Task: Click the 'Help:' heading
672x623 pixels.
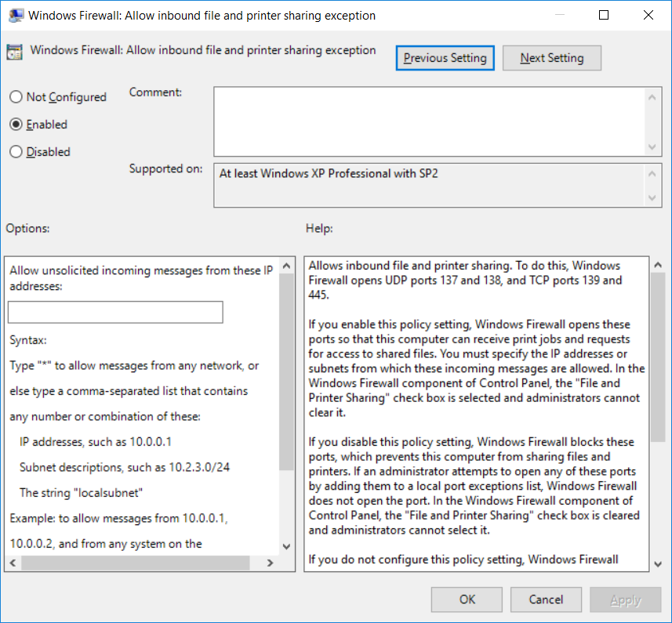Action: [x=319, y=228]
